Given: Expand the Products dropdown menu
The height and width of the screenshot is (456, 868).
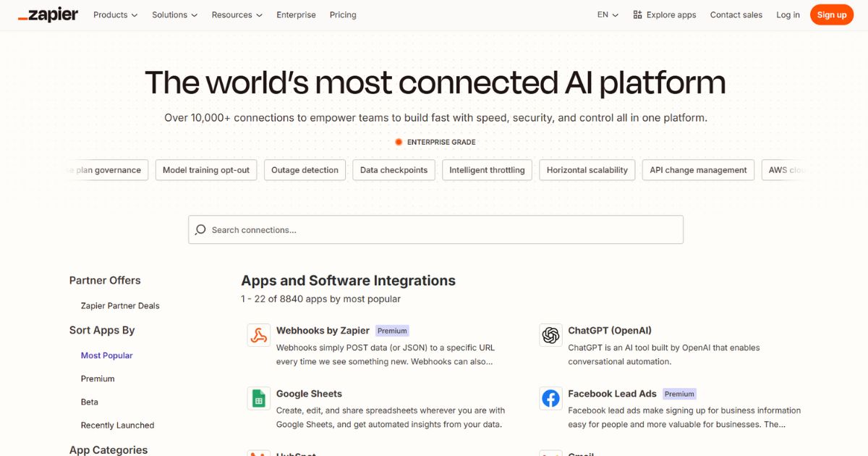Looking at the screenshot, I should [x=115, y=14].
